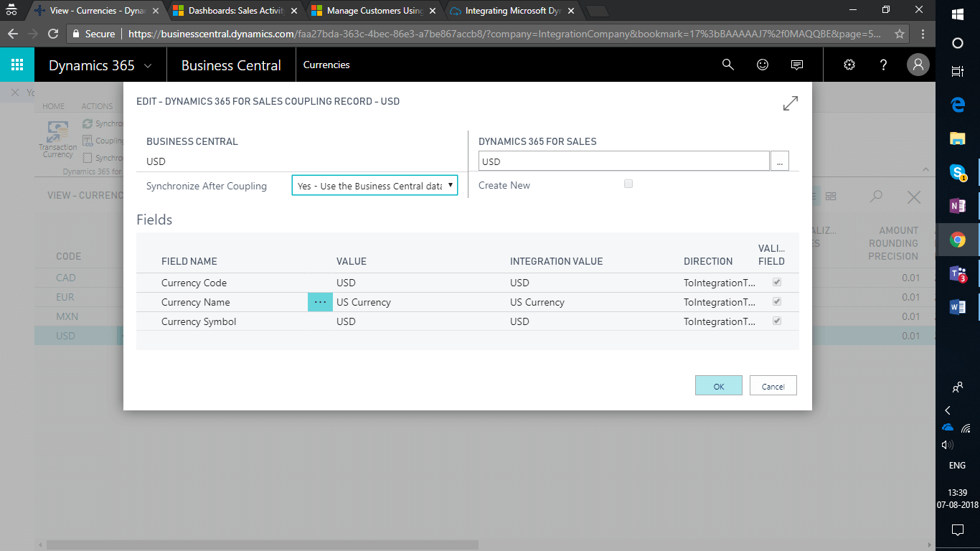
Task: Click the Cancel button
Action: coord(773,385)
